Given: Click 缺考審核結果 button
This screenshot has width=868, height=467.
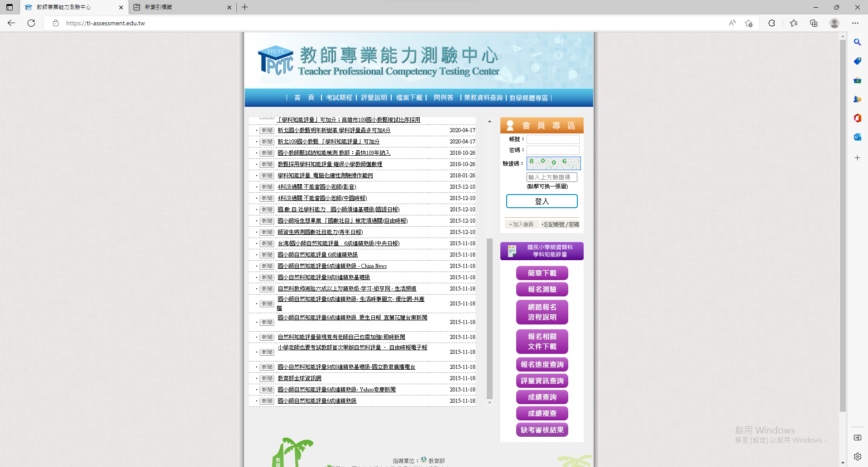Looking at the screenshot, I should click(x=542, y=430).
